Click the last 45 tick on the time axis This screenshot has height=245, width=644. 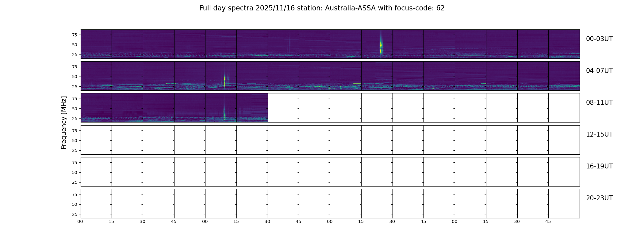(548, 221)
